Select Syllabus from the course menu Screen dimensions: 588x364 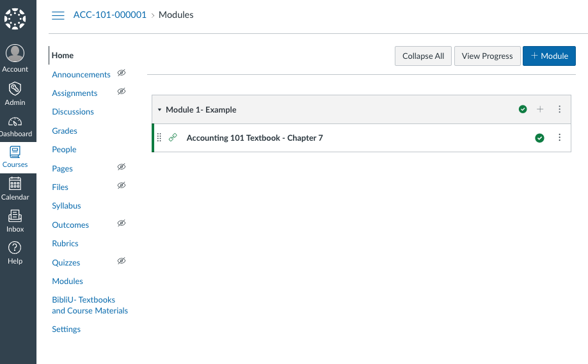[x=67, y=206]
